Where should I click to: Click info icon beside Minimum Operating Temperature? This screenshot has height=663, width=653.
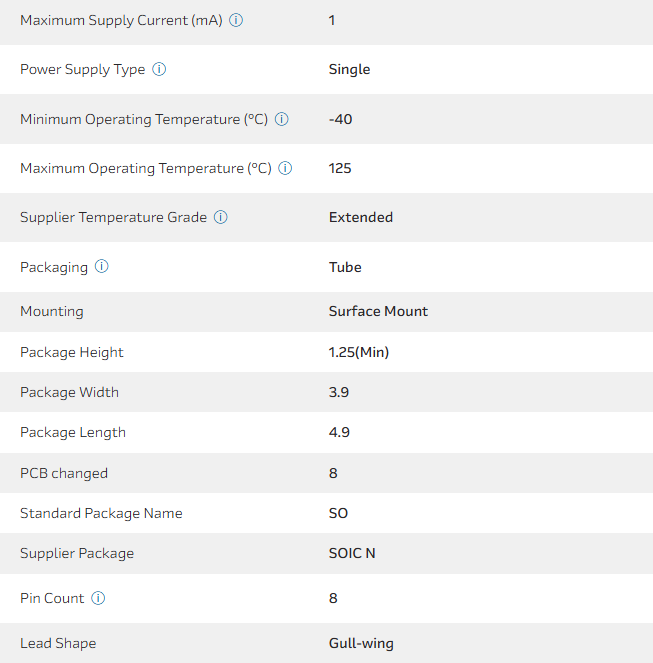click(282, 119)
